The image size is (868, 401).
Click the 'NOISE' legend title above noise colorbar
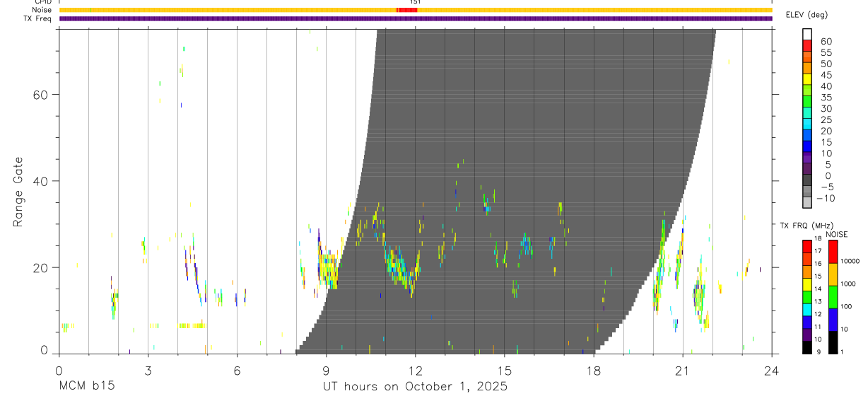click(x=836, y=234)
